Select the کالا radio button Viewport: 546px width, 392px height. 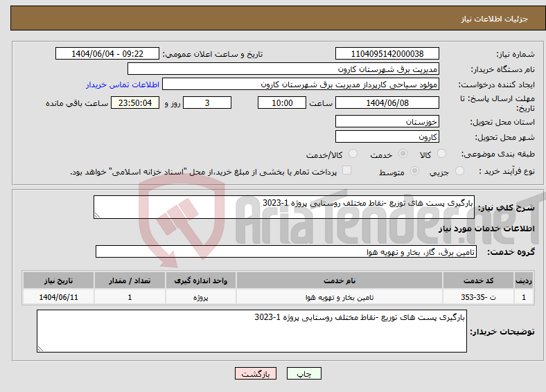pyautogui.click(x=441, y=154)
